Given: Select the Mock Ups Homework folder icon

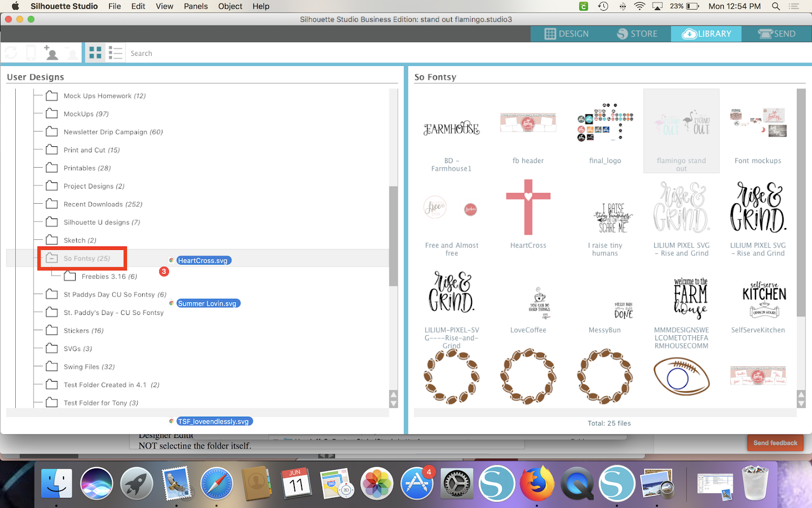Looking at the screenshot, I should click(52, 96).
